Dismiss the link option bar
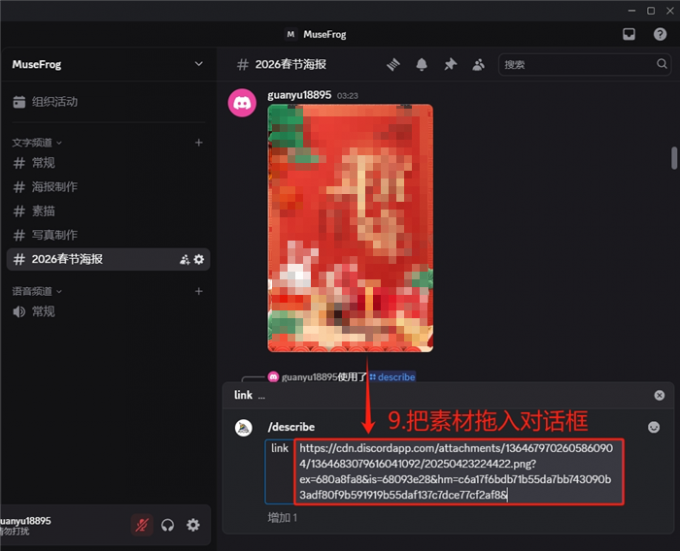Image resolution: width=680 pixels, height=551 pixels. (659, 395)
